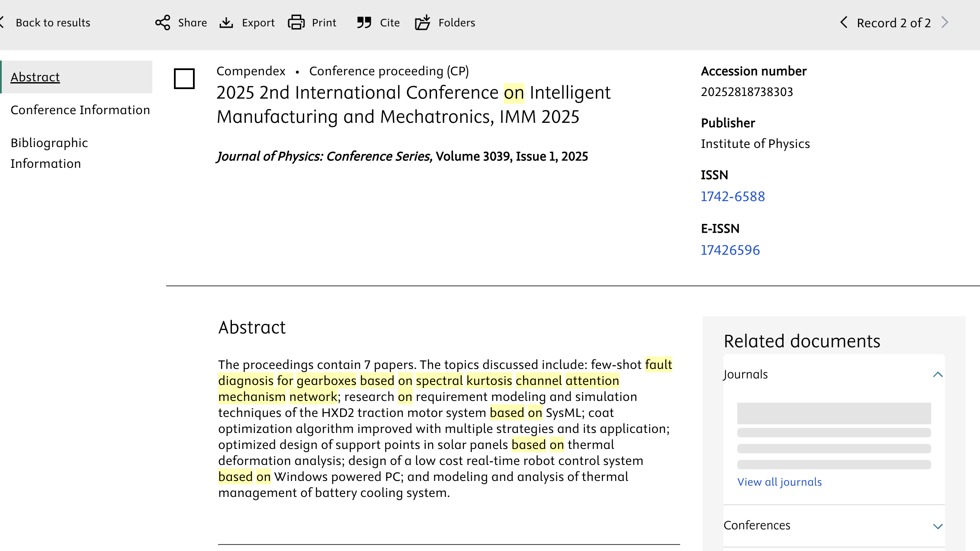Open the Abstract sidebar tab
This screenshot has height=551, width=980.
pos(35,77)
